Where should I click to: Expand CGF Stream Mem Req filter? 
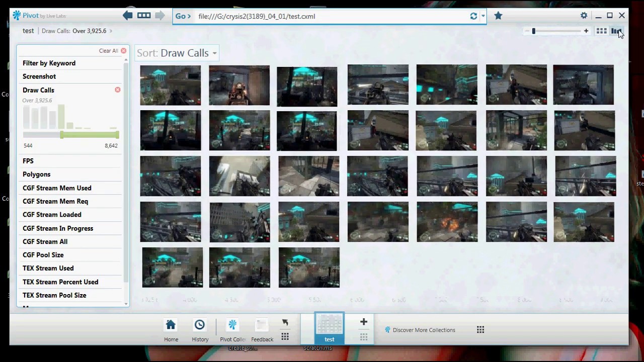coord(55,201)
